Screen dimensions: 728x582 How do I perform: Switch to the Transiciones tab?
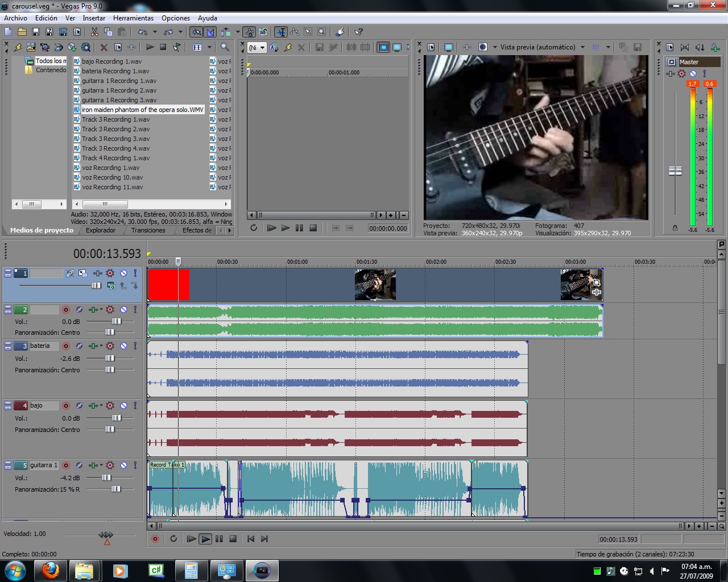click(x=148, y=230)
